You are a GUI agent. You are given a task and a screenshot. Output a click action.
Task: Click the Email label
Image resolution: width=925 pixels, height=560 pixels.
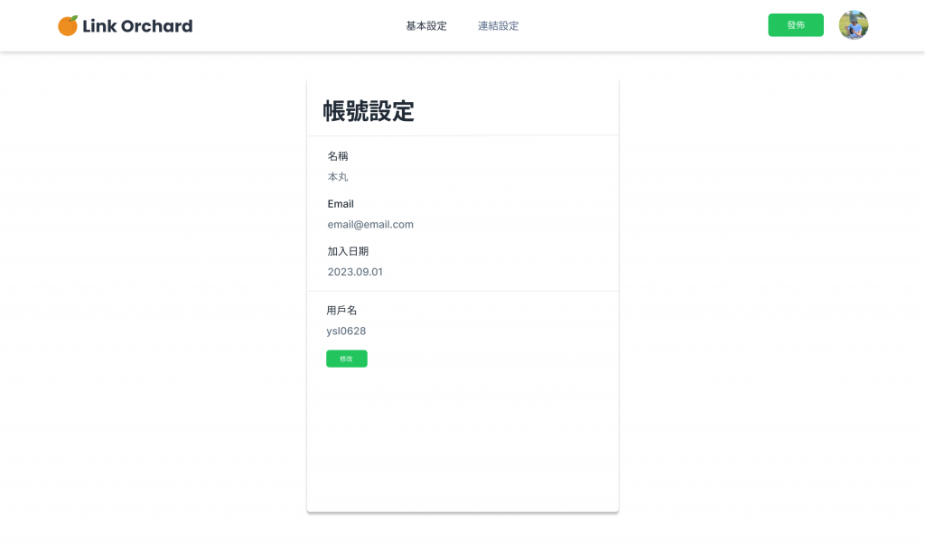pyautogui.click(x=341, y=203)
